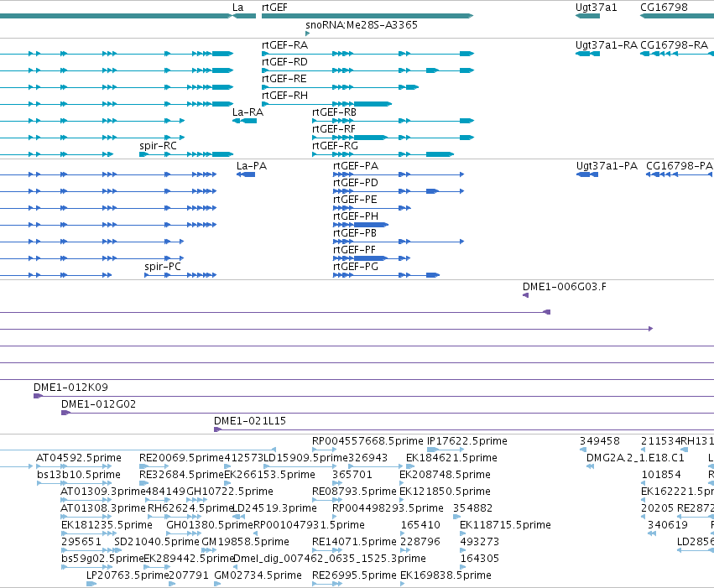This screenshot has height=588, width=714.
Task: Select the rtGEF-PB protein label
Action: point(355,233)
